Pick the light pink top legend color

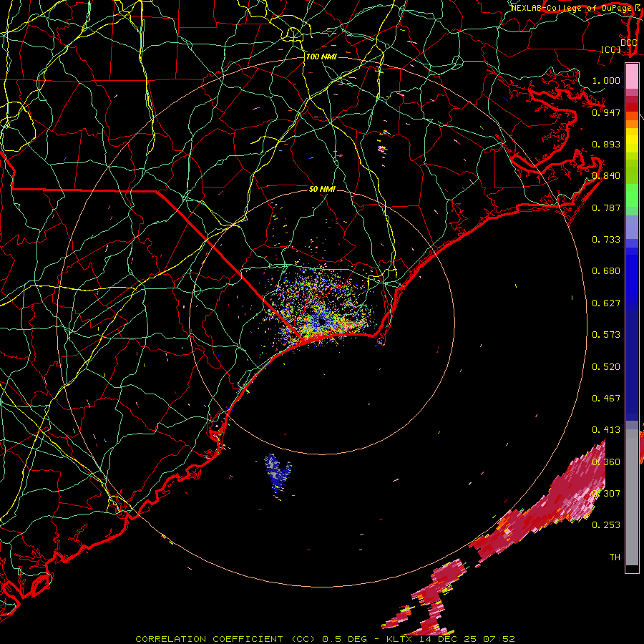tap(632, 76)
